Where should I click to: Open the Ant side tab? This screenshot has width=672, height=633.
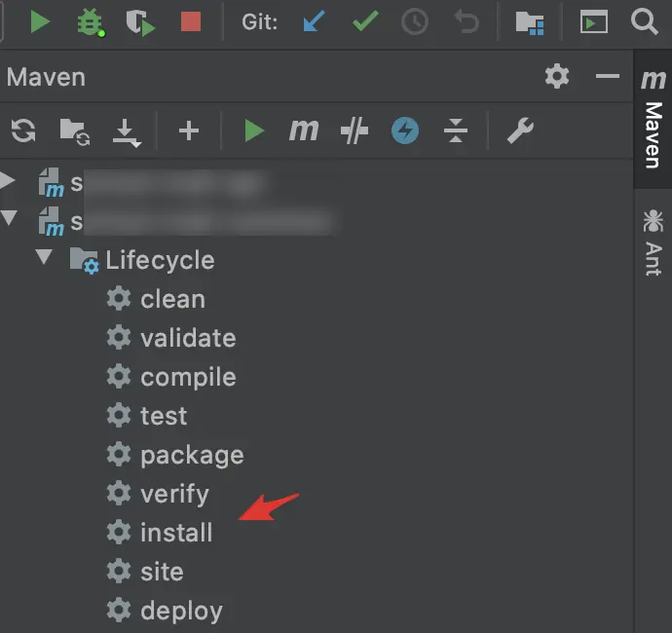653,242
